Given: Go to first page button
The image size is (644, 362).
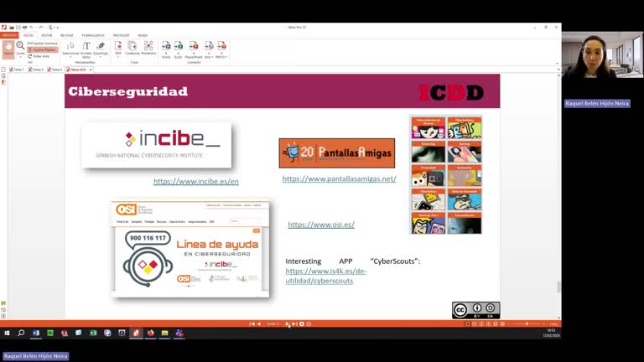Looking at the screenshot, I should (x=252, y=323).
